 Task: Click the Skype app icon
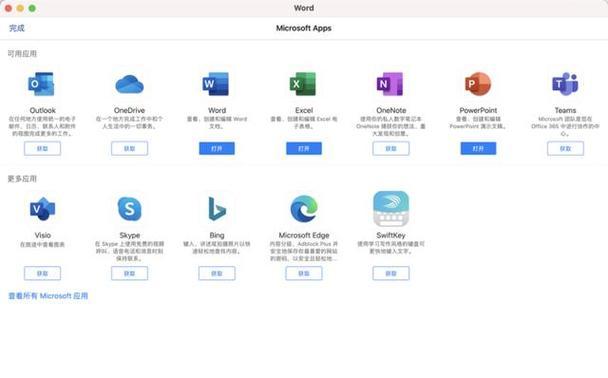coord(130,209)
